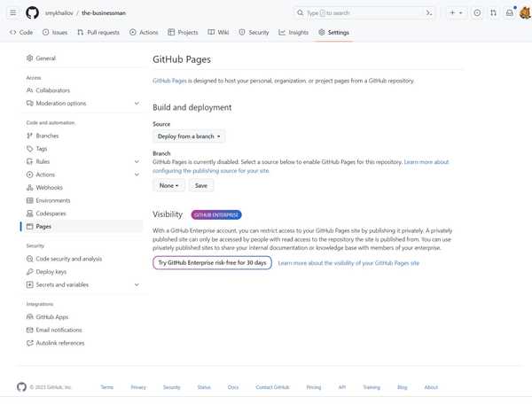Viewport: 532px width, 412px height.
Task: Expand the Secrets and variables chevron
Action: tap(137, 284)
